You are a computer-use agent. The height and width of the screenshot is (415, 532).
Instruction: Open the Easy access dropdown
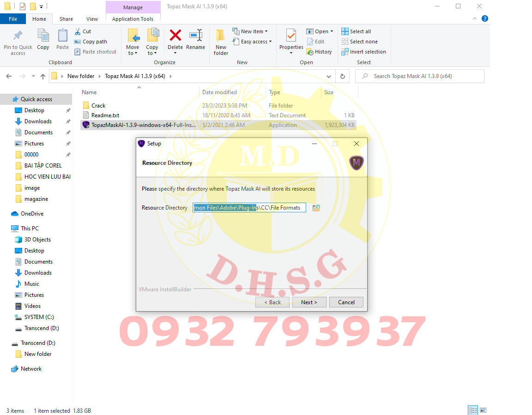(x=253, y=42)
